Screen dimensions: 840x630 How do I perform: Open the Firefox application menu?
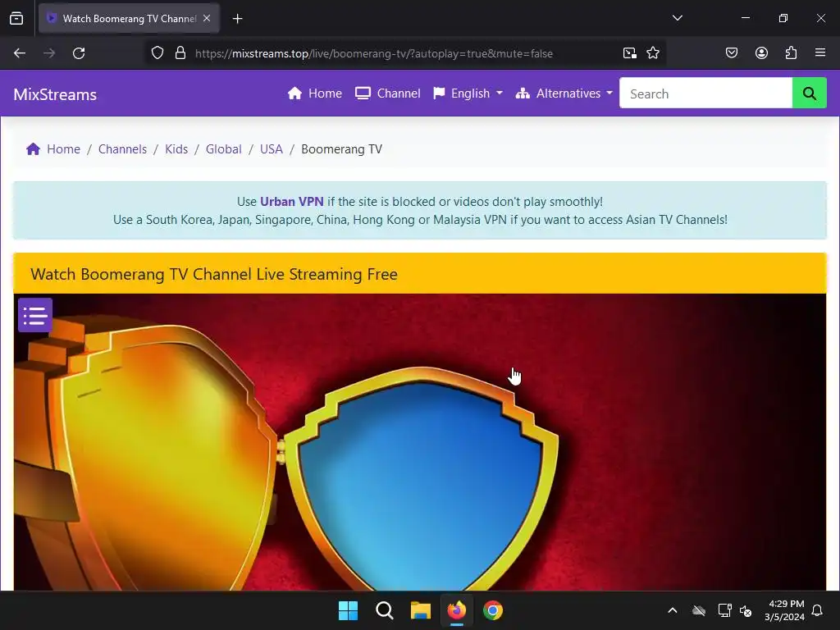tap(820, 53)
